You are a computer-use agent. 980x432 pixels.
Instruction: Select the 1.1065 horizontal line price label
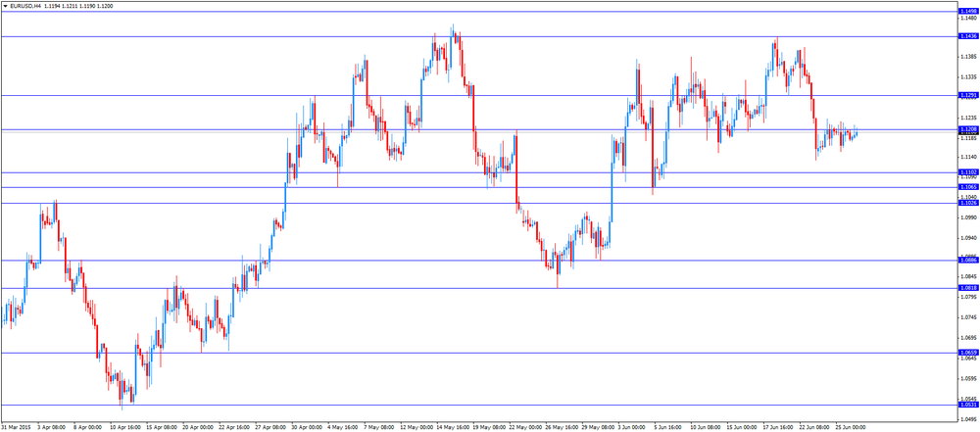click(967, 187)
